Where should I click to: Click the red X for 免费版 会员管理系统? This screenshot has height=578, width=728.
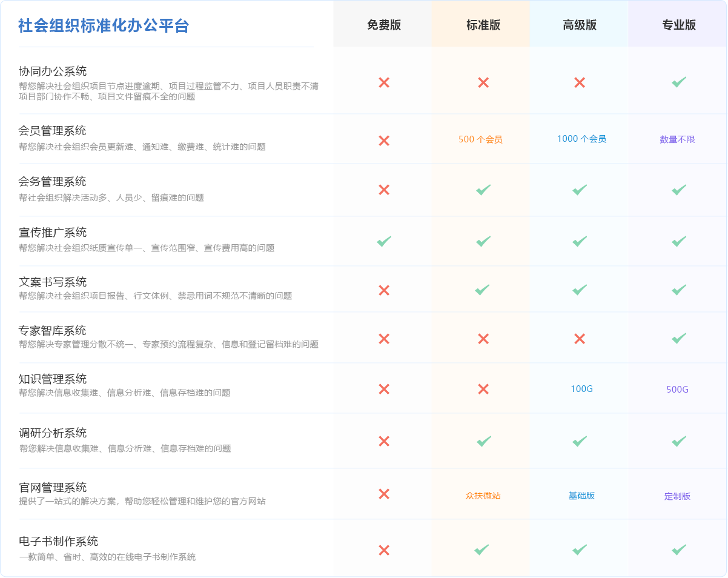(383, 139)
